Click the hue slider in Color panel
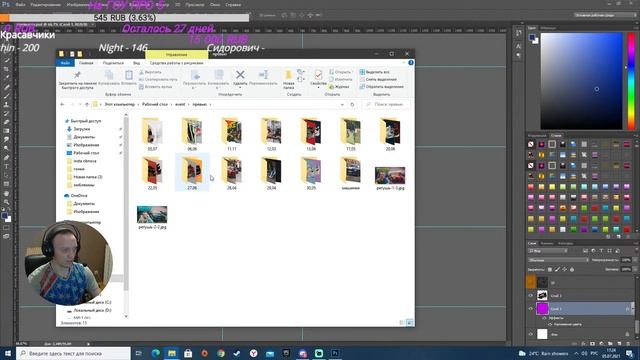Image resolution: width=640 pixels, height=360 pixels. (x=631, y=81)
